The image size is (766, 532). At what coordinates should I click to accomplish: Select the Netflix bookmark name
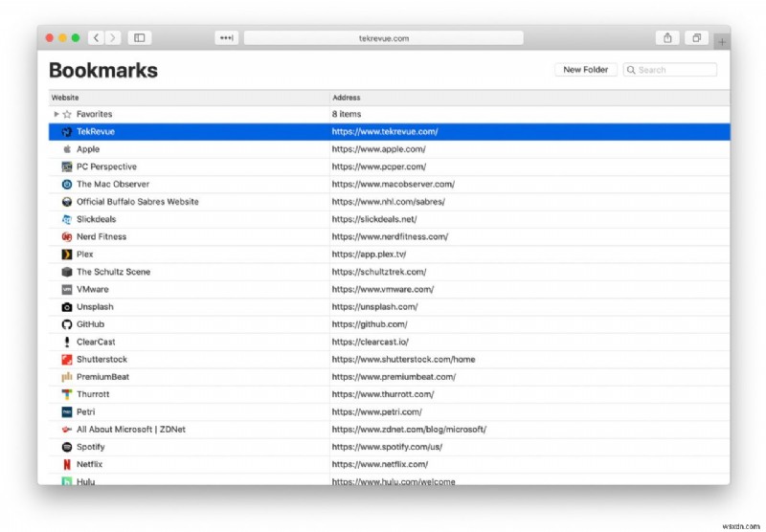coord(89,465)
